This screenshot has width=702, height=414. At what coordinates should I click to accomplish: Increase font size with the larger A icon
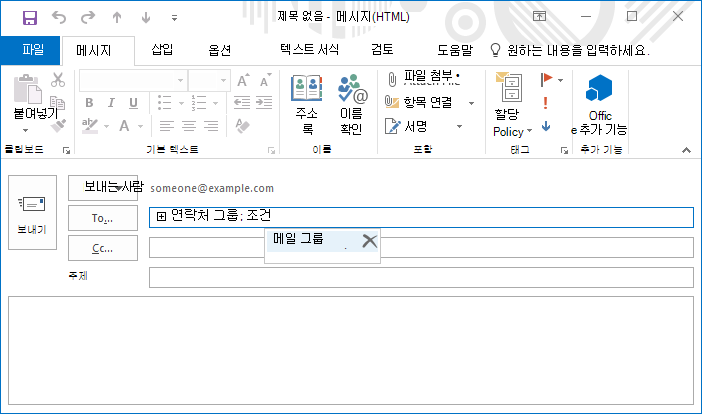[x=243, y=81]
